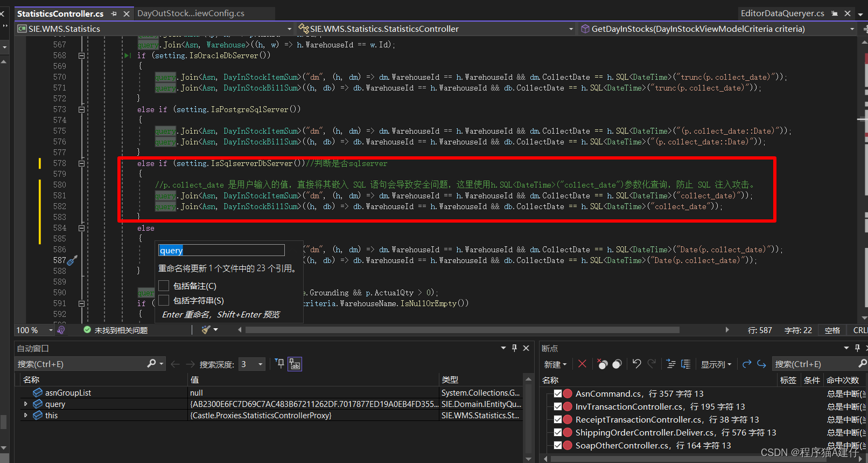Close the EditorDataQueryer.cs preview tab
The height and width of the screenshot is (463, 868).
(848, 13)
